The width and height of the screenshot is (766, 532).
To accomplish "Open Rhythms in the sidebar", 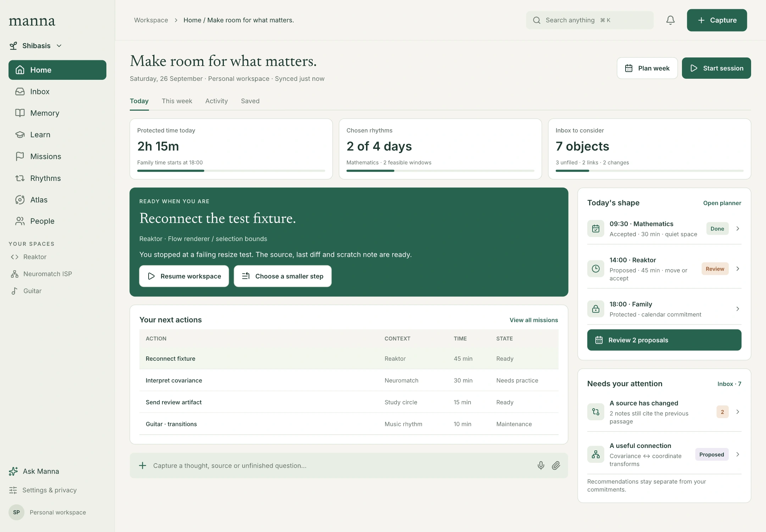I will click(57, 178).
